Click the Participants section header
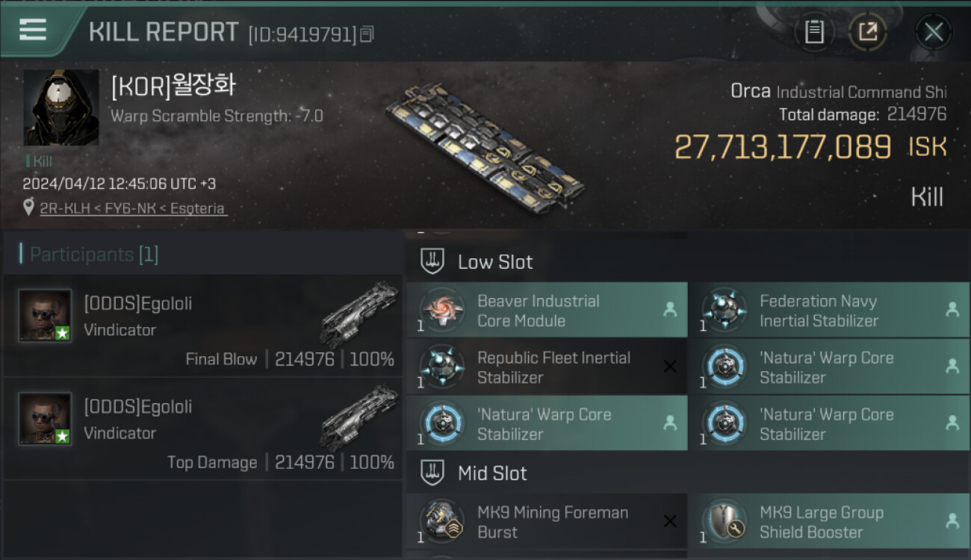971x560 pixels. [x=93, y=255]
